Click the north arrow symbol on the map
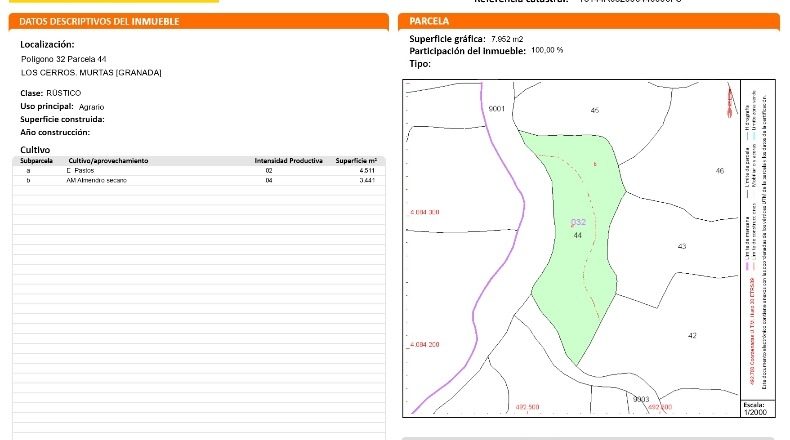Image resolution: width=790 pixels, height=440 pixels. pyautogui.click(x=730, y=102)
